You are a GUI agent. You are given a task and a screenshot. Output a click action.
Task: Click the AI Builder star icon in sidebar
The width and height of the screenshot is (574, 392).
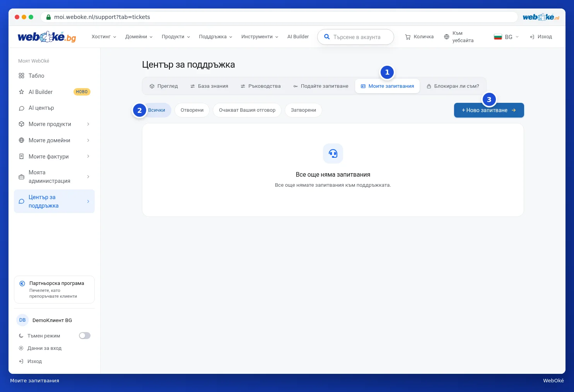coord(22,92)
